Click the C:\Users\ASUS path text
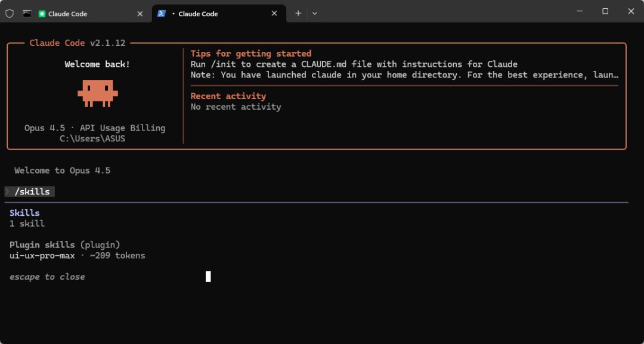This screenshot has height=344, width=644. (x=92, y=138)
